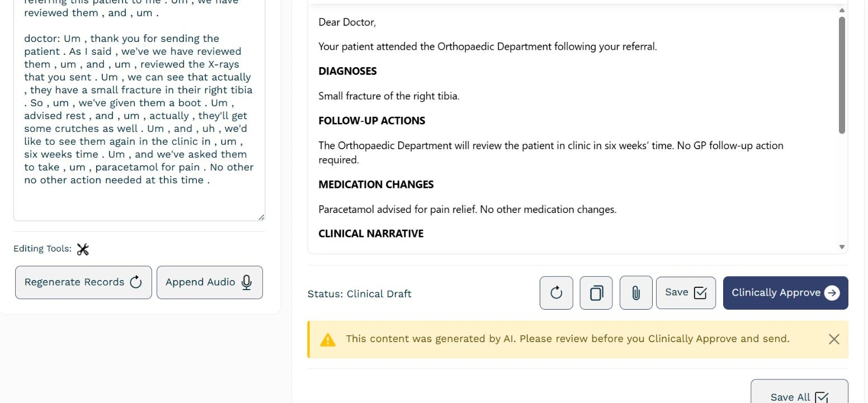868x403 pixels.
Task: Open the paperclip attachment icon
Action: click(635, 292)
